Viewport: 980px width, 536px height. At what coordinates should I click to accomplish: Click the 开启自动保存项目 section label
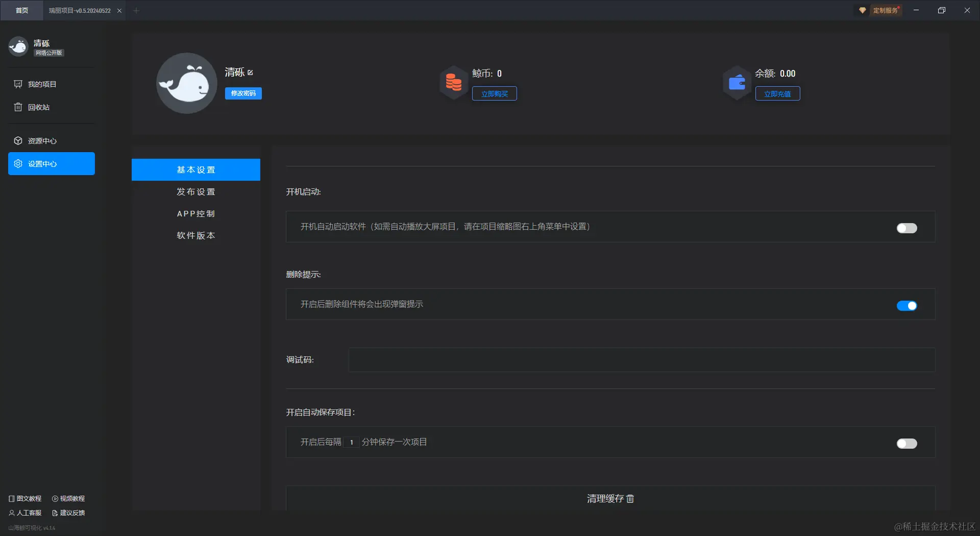tap(320, 412)
